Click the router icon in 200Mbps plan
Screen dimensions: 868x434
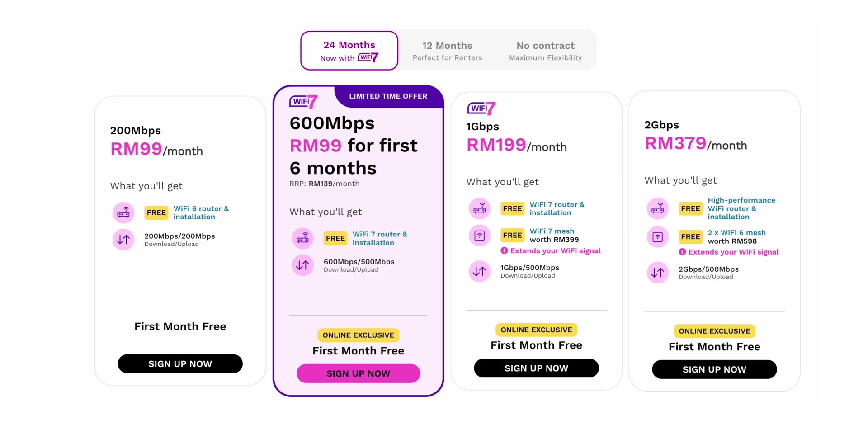point(123,212)
